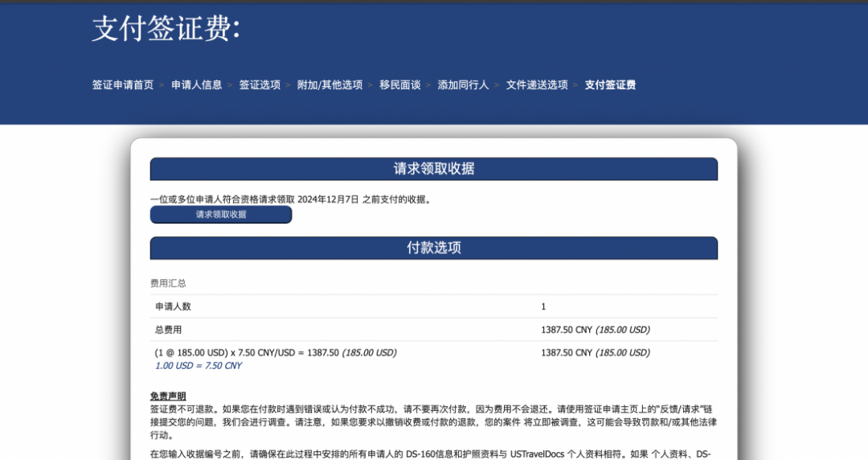Click the 付款选项 section header
Viewport: 868px width, 460px height.
[433, 248]
